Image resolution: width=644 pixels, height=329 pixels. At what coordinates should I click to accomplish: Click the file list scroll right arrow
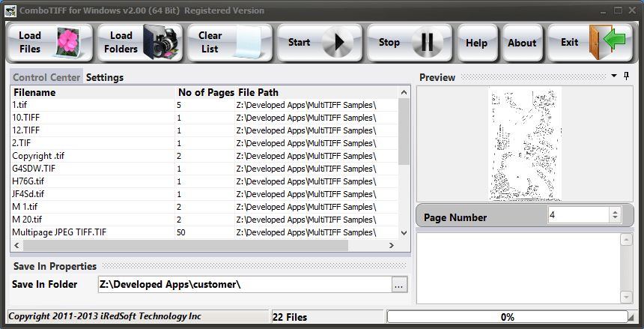click(392, 246)
